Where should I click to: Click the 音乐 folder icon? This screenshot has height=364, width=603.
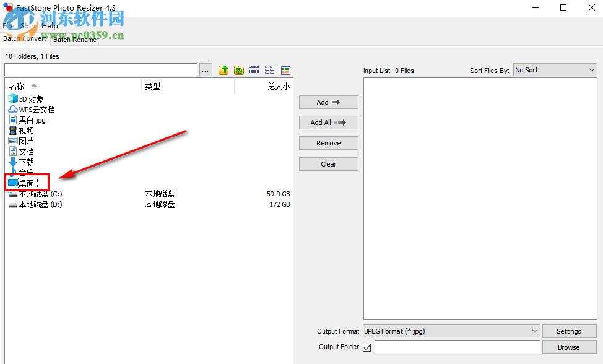(13, 172)
